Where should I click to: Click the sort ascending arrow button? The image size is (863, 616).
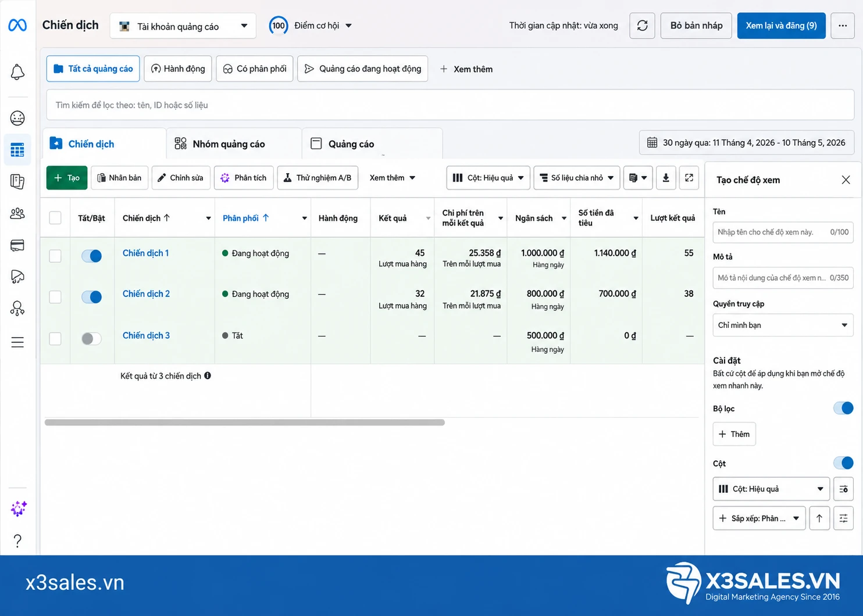click(x=819, y=518)
